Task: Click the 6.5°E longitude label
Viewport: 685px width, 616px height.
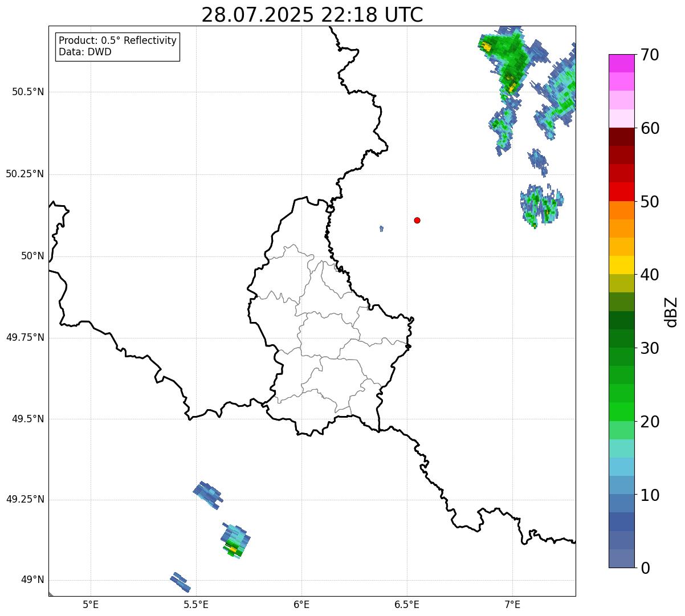Action: [x=407, y=604]
